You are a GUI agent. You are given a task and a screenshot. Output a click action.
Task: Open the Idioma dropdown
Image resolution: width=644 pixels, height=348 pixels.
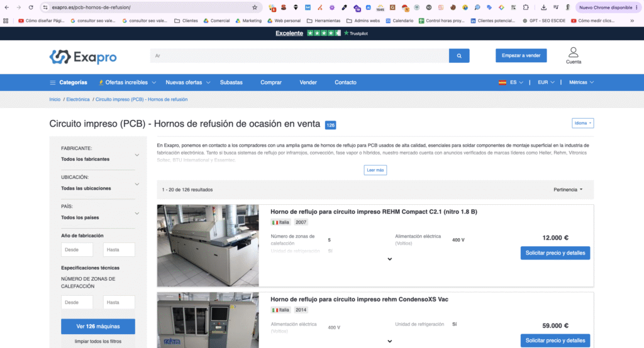click(x=583, y=123)
